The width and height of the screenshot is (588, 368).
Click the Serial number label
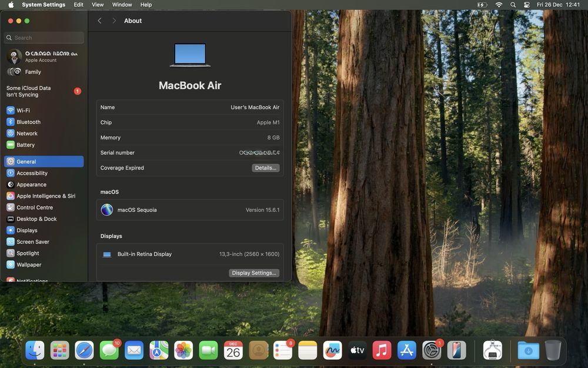[x=118, y=153]
